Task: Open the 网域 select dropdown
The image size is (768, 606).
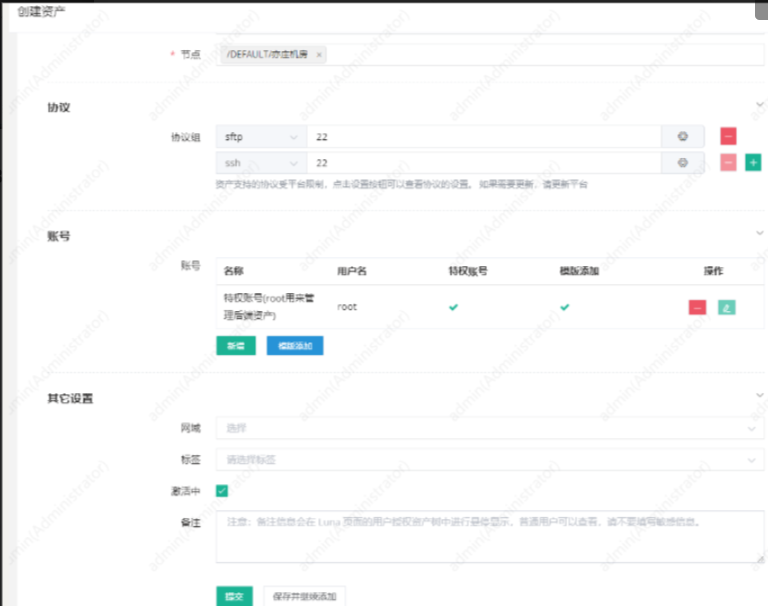Action: click(490, 428)
